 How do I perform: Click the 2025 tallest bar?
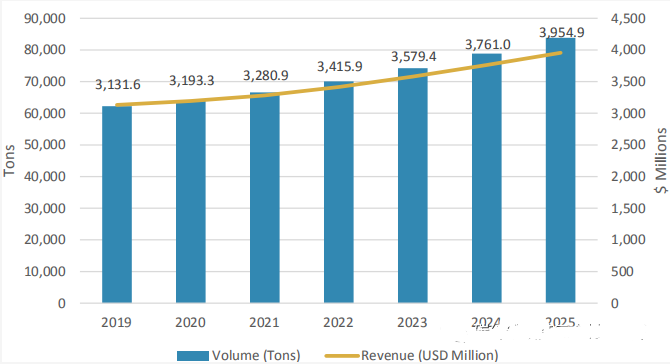[x=560, y=170]
